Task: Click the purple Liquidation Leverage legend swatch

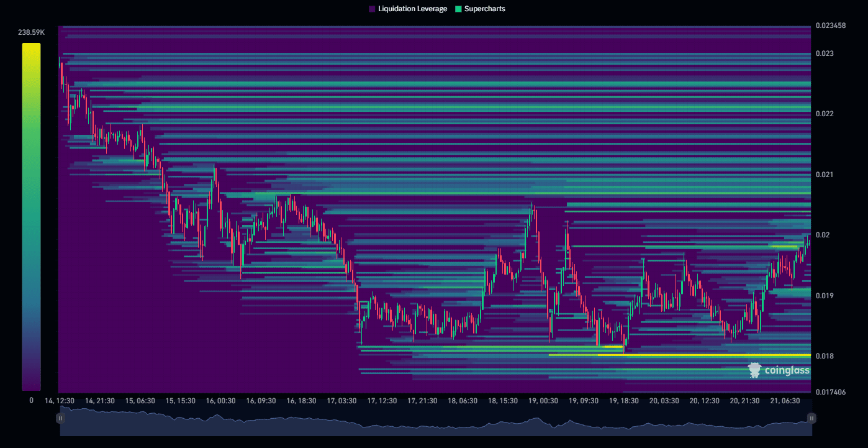Action: (x=372, y=9)
